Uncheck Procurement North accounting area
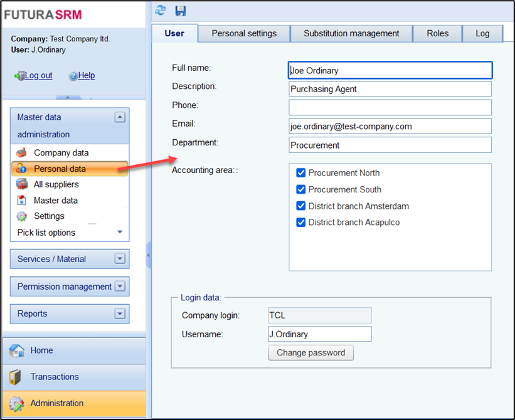515x420 pixels. (300, 173)
